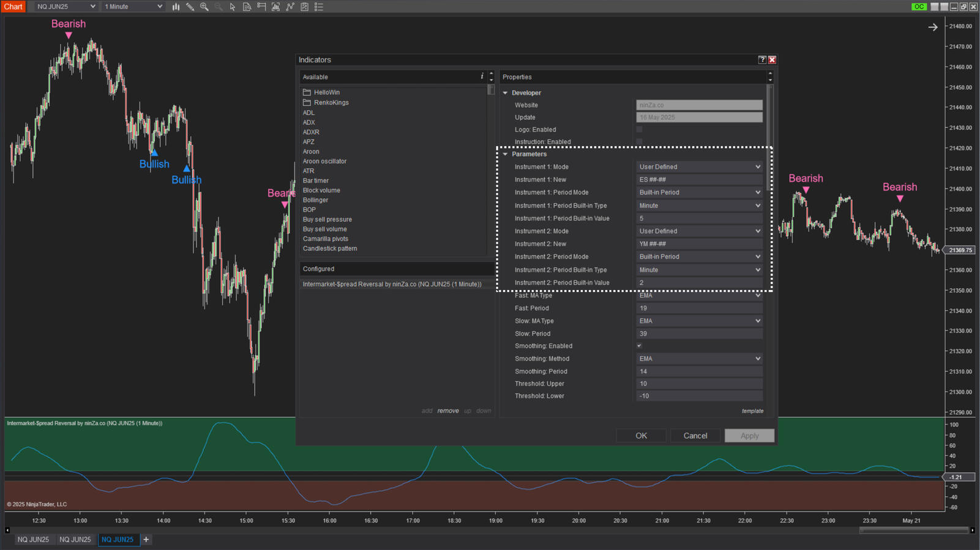Collapse the Developer section
980x550 pixels.
click(506, 93)
